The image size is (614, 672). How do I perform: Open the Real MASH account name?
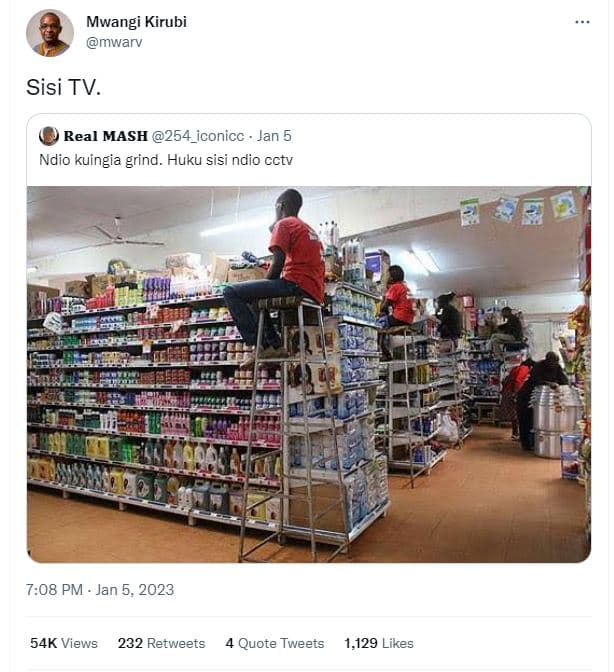pos(105,136)
